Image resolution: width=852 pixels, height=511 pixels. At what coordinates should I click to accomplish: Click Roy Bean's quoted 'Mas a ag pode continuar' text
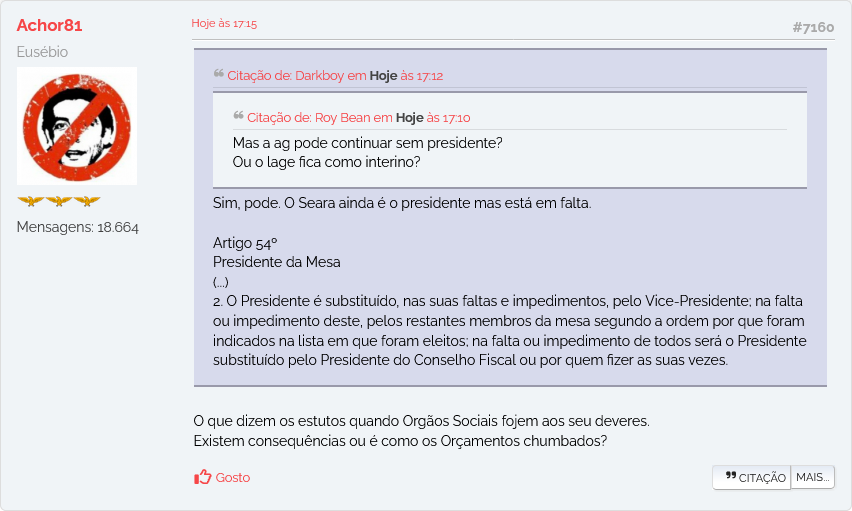[367, 143]
